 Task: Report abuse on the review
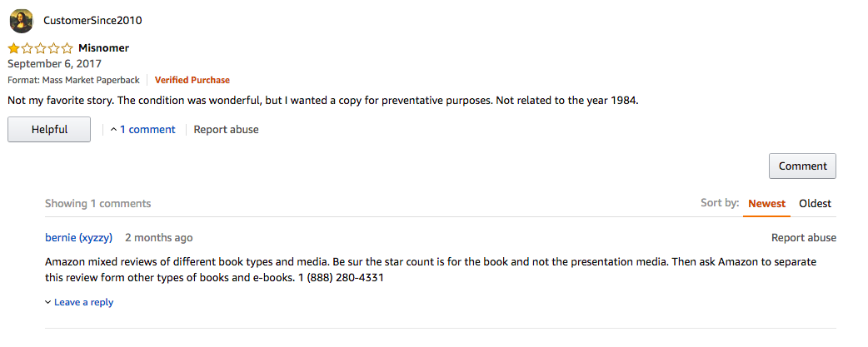pyautogui.click(x=226, y=129)
